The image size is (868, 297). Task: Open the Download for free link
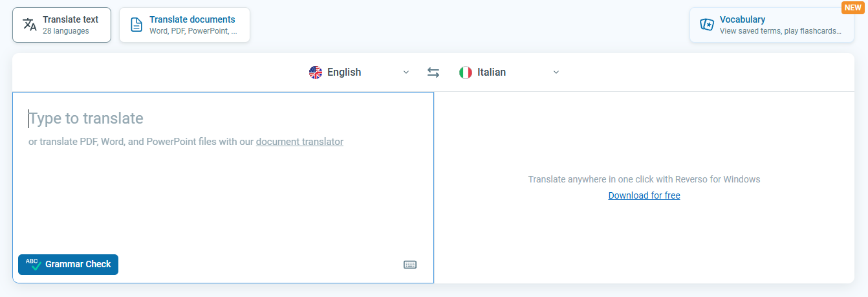point(644,195)
